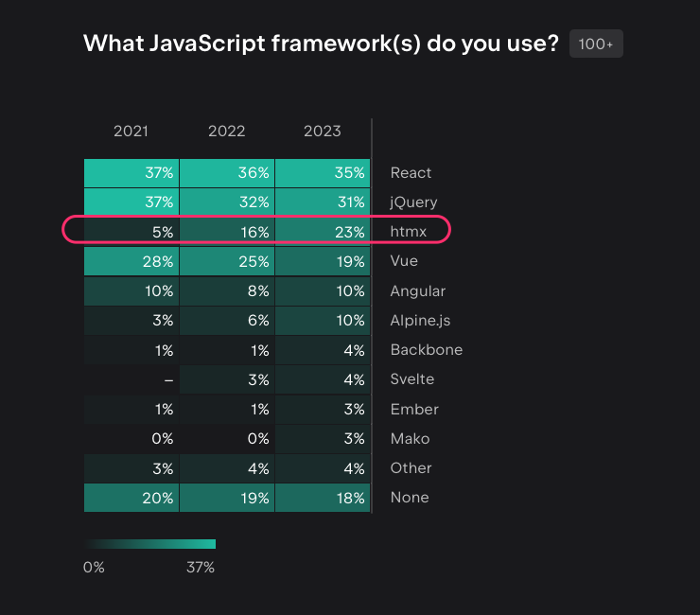Click the React row label
Image resolution: width=700 pixels, height=615 pixels.
coord(411,173)
